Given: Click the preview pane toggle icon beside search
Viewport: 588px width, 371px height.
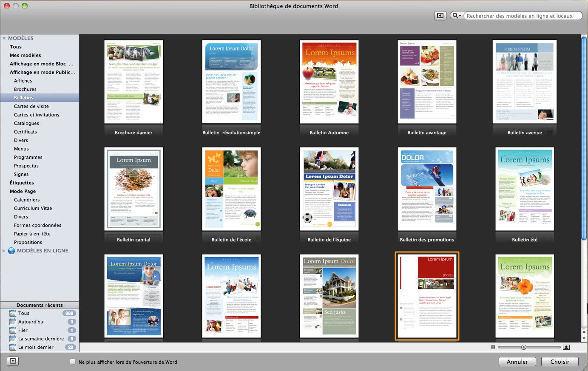Looking at the screenshot, I should [x=440, y=16].
